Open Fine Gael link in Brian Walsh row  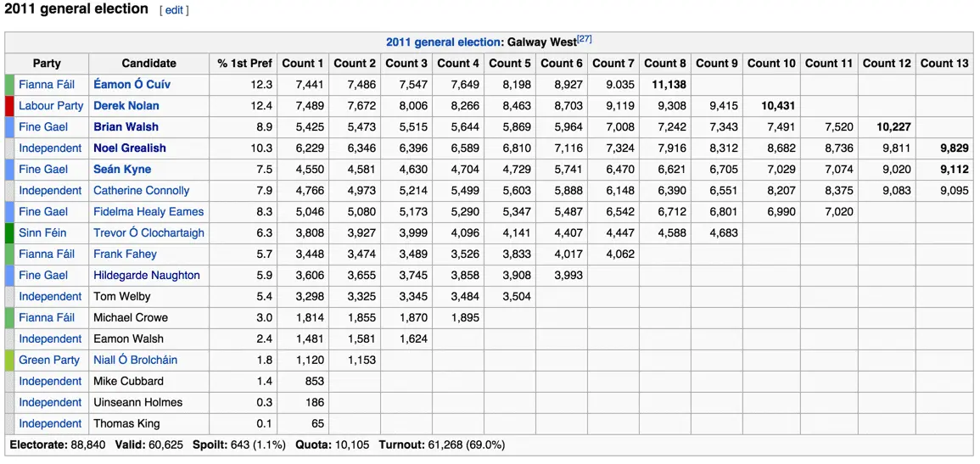[42, 126]
